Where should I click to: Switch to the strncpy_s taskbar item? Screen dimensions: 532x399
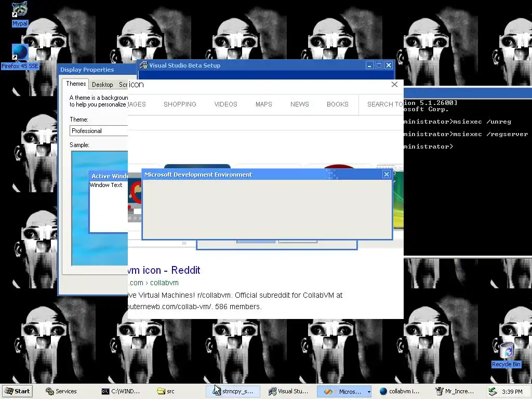point(233,391)
